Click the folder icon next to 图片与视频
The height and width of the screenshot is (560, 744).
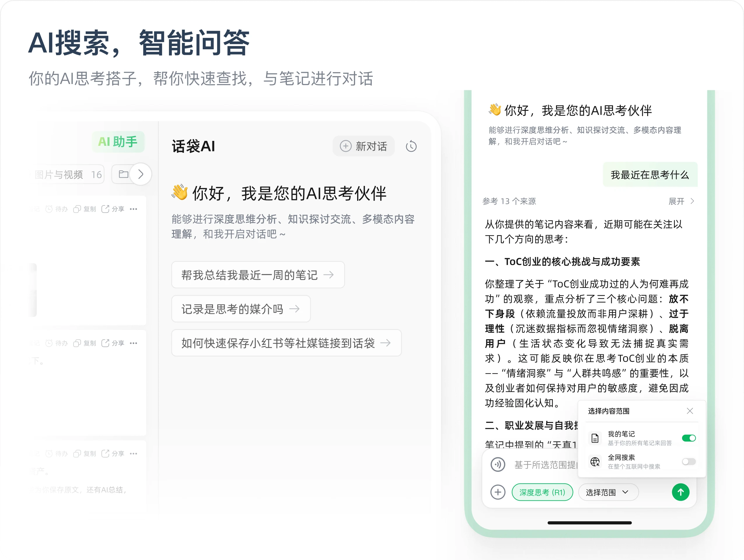(123, 174)
